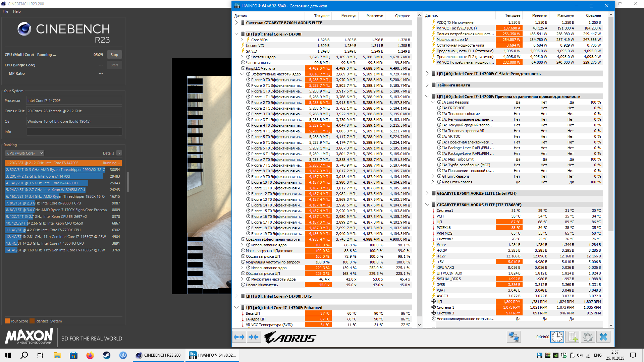The height and width of the screenshot is (362, 644).
Task: Expand the Core VIDs group
Action: (242, 40)
